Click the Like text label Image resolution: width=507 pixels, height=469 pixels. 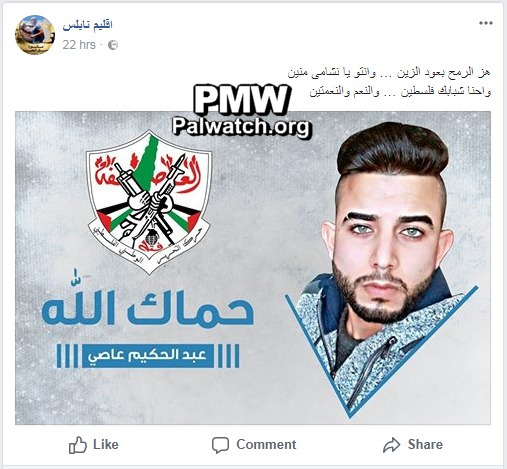[106, 444]
